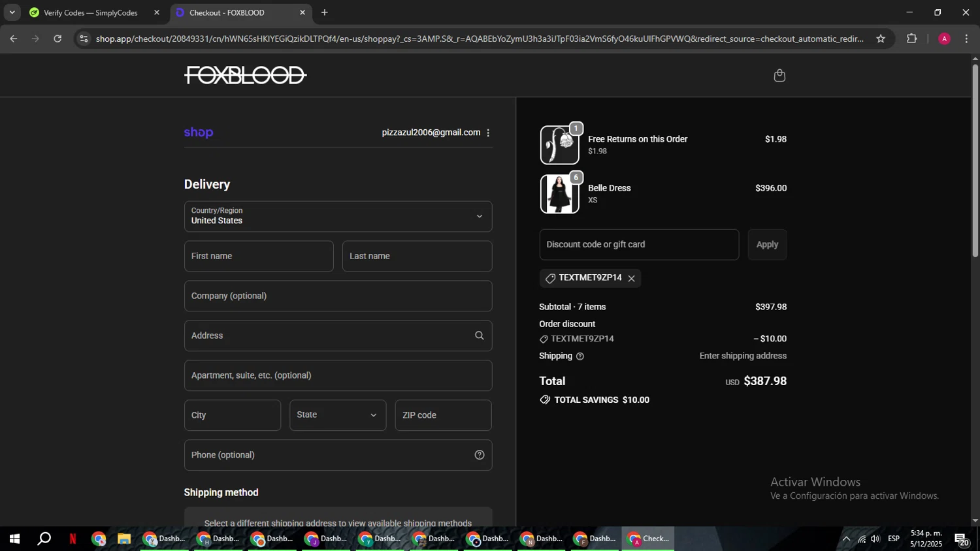The height and width of the screenshot is (551, 980).
Task: Show hidden system tray icons
Action: coord(846,539)
